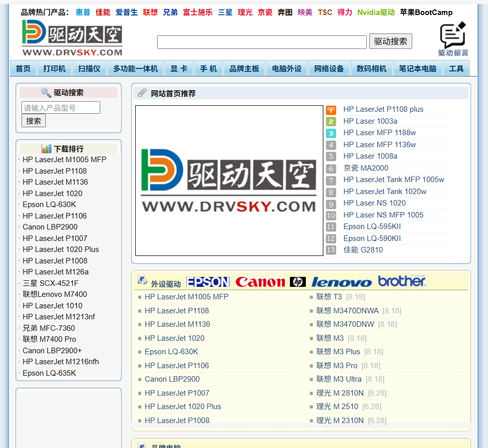Open the 扫描仪 navigation tab
This screenshot has width=488, height=448.
(x=89, y=68)
